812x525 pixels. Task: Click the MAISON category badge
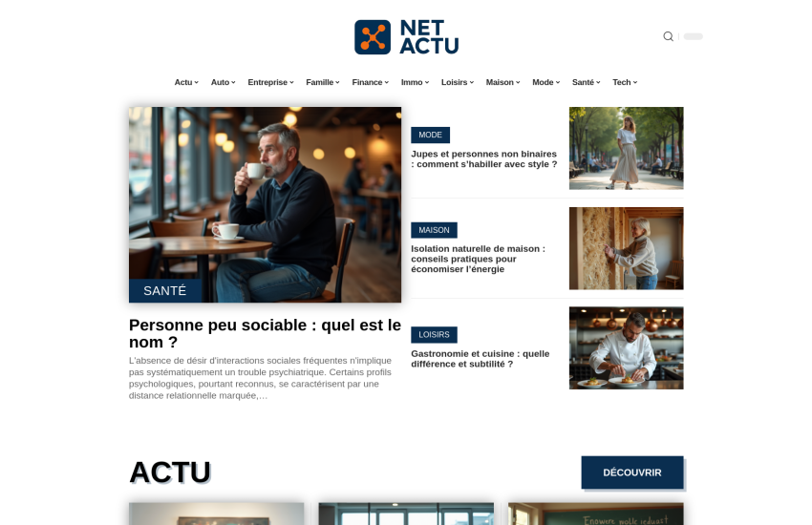[x=434, y=230]
